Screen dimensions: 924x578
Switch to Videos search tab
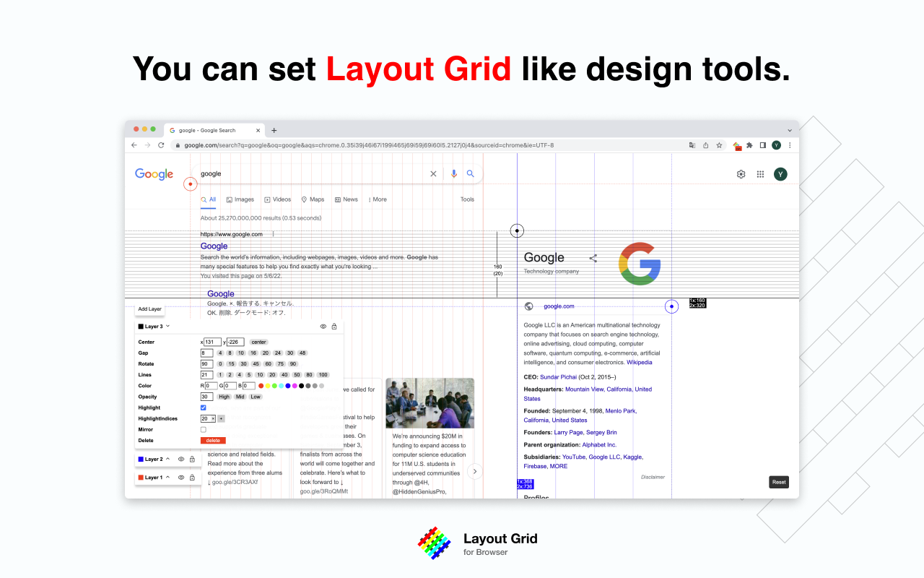tap(278, 199)
